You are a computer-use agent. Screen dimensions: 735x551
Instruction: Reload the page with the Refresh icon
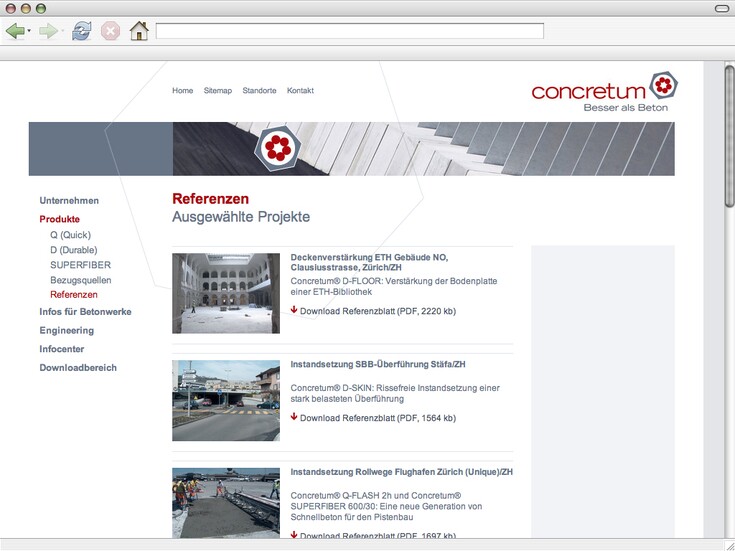tap(82, 31)
